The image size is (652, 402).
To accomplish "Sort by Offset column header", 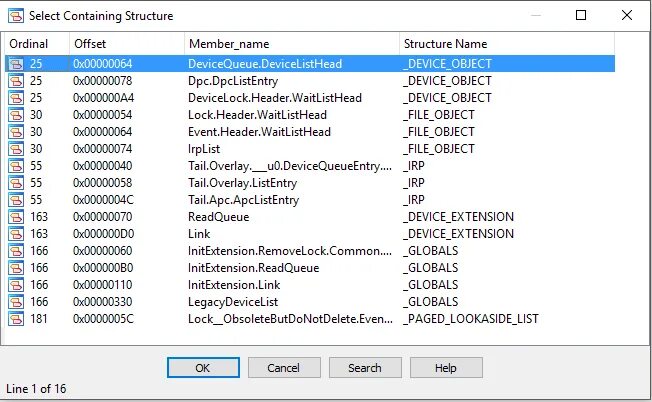I will pos(127,44).
